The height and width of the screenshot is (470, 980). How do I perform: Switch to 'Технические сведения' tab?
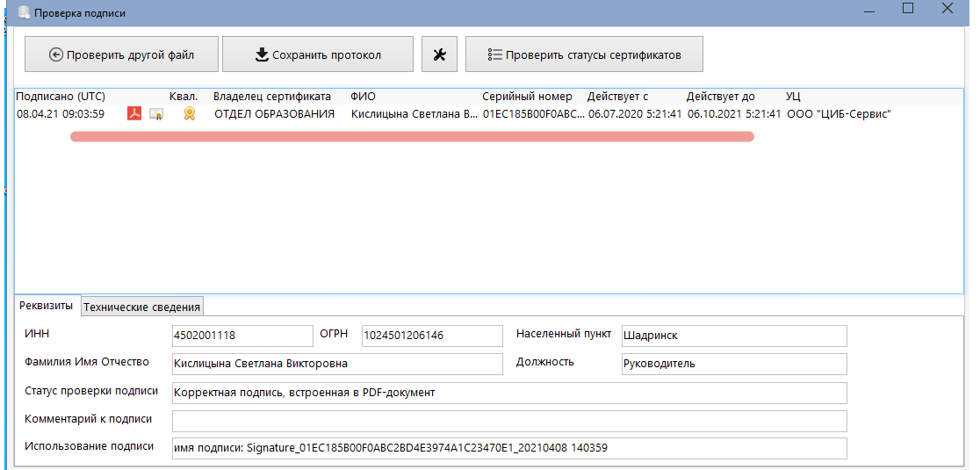(x=142, y=306)
